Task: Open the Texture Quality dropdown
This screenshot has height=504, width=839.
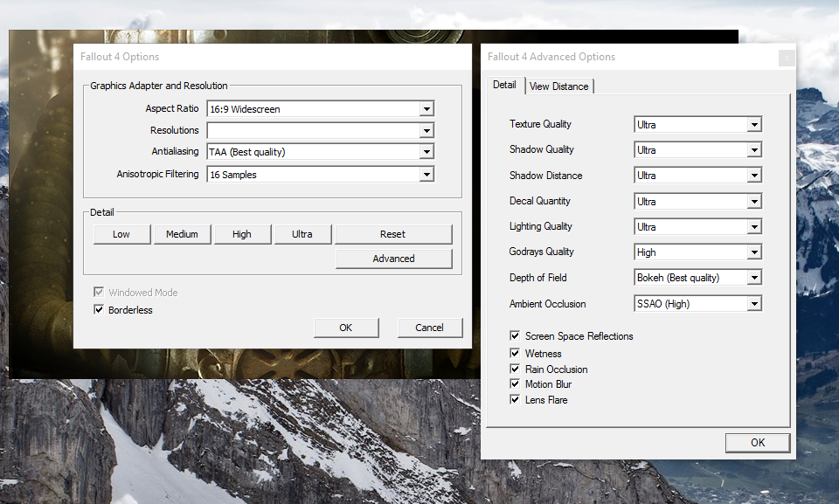Action: (x=697, y=125)
